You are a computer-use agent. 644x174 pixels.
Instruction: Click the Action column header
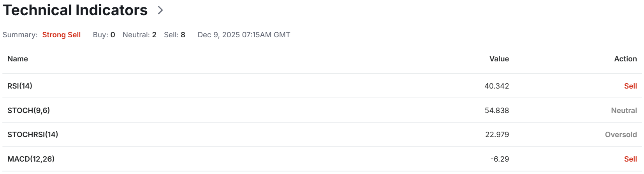[x=625, y=59]
